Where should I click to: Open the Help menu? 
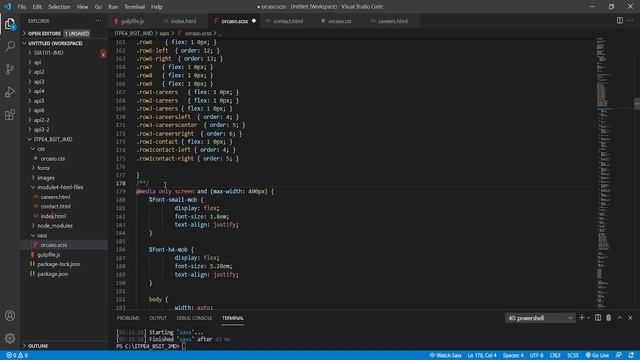coord(157,7)
